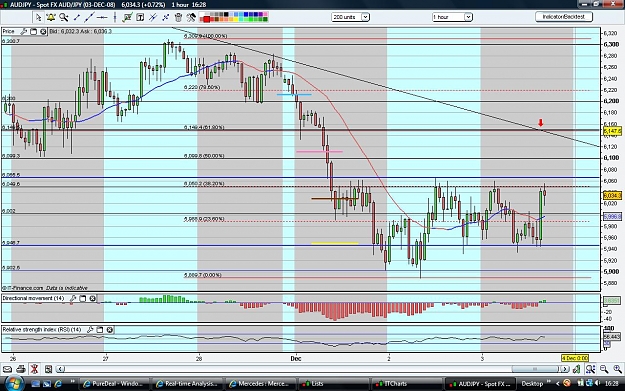This screenshot has height=391, width=625.
Task: Select the crossed lines drawing tool
Action: pos(153,17)
